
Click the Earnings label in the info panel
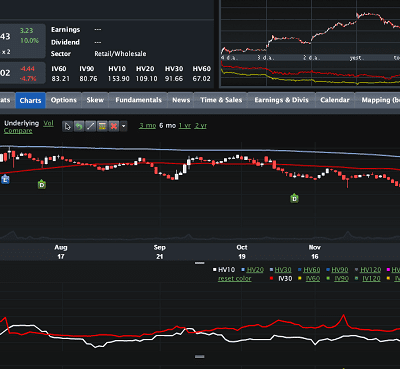point(65,30)
